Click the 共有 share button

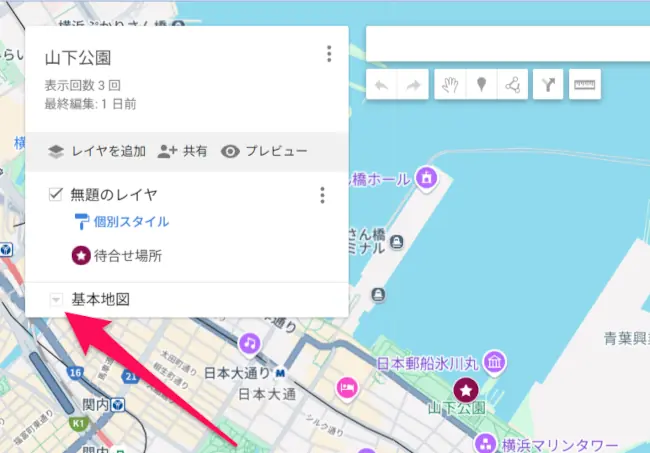click(182, 152)
